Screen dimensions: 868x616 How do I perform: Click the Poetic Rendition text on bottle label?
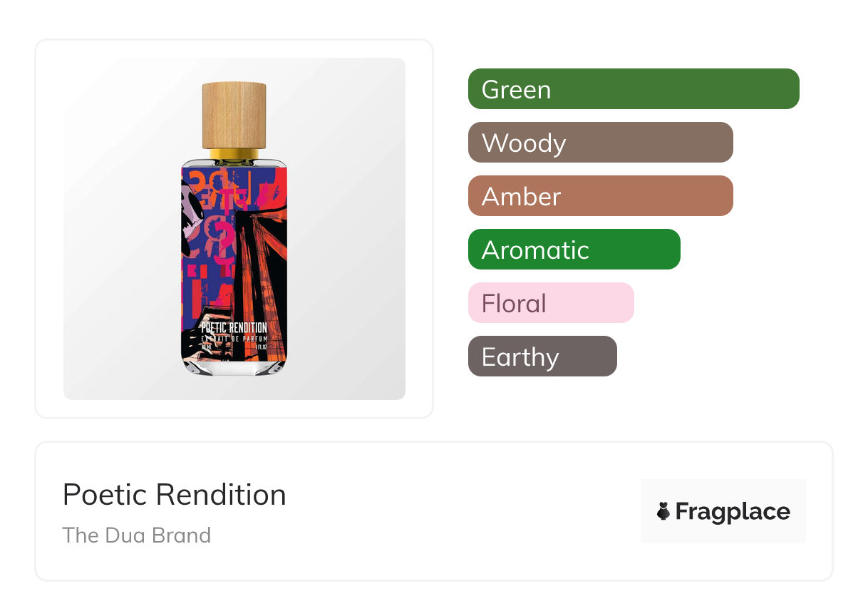[x=234, y=328]
